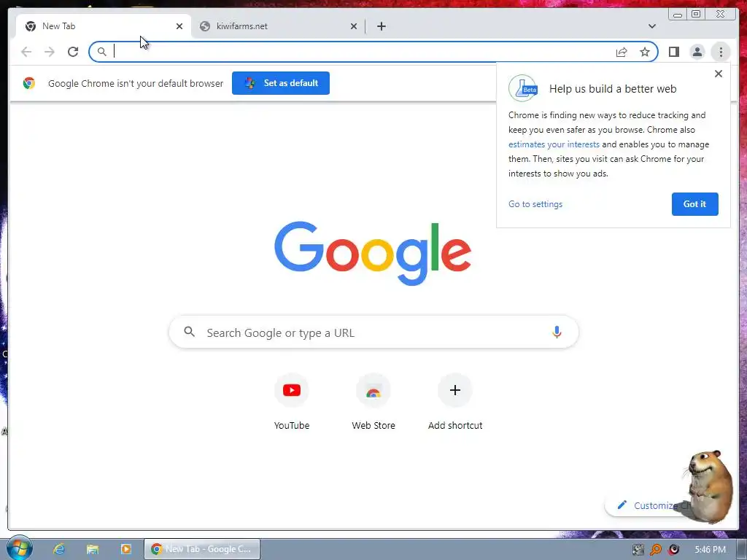Screen dimensions: 747x560
Task: Open the side panel icon
Action: point(673,52)
